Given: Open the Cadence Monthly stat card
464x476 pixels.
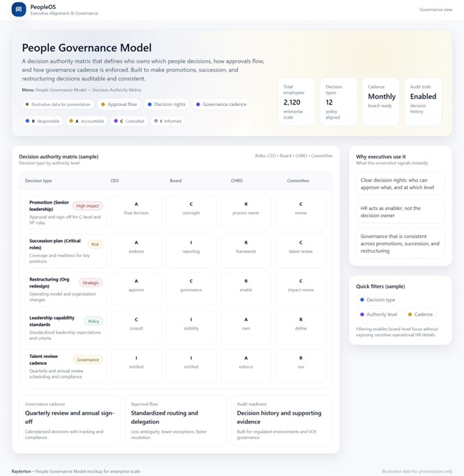Looking at the screenshot, I should click(380, 102).
